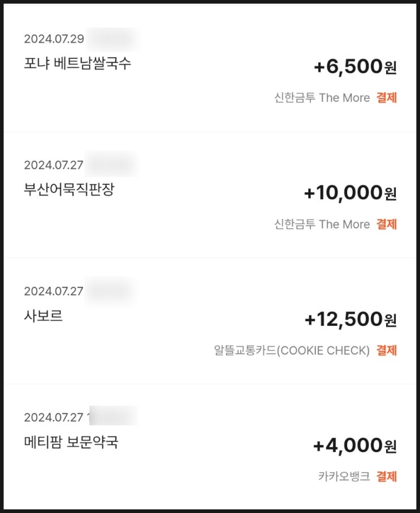Image resolution: width=420 pixels, height=513 pixels.
Task: Click the date above 부산어묵직판장
Action: coord(54,165)
